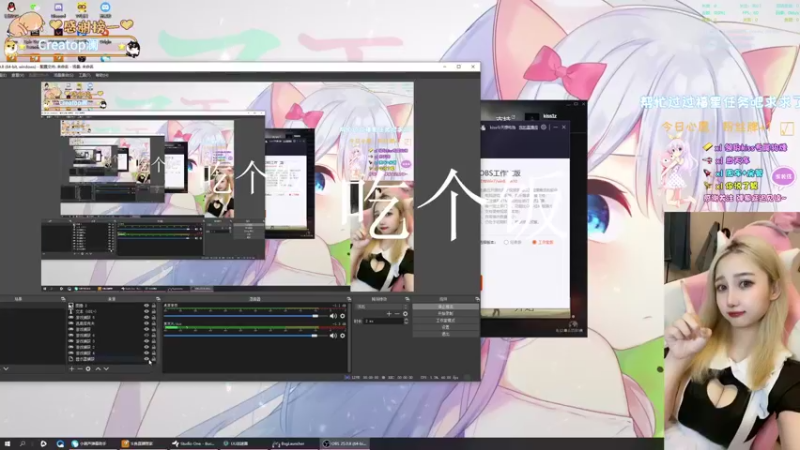This screenshot has width=800, height=450.
Task: Select the display capture source row
Action: 112,359
